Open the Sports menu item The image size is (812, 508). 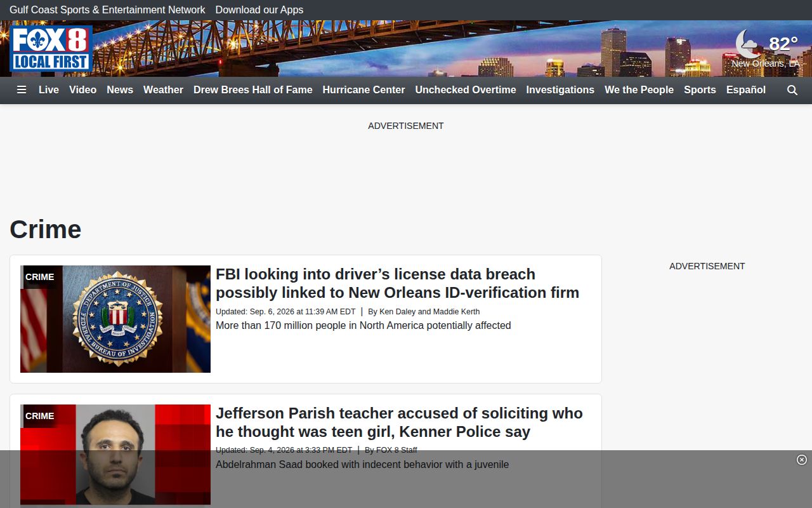coord(700,90)
